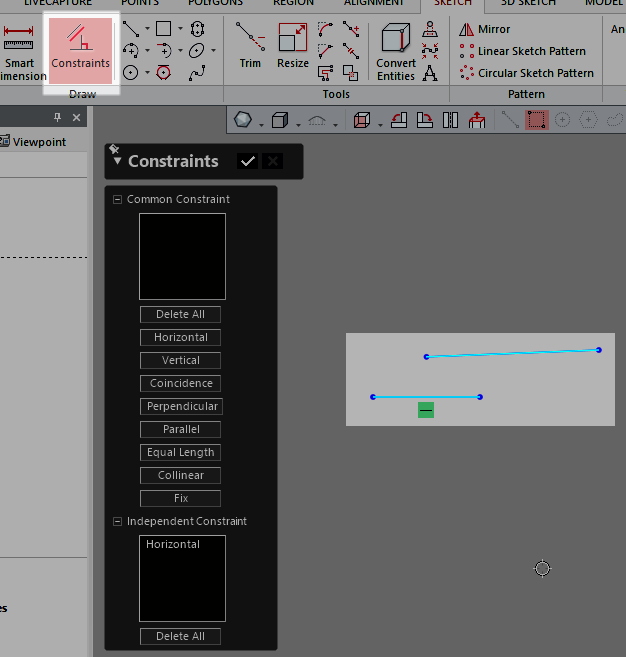Click the Fix constraint button
626x657 pixels.
[x=180, y=499]
